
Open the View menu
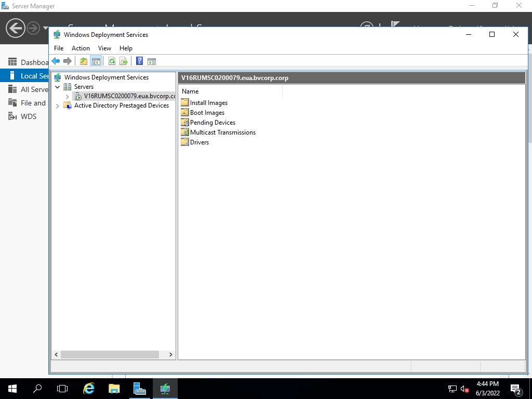pos(104,48)
